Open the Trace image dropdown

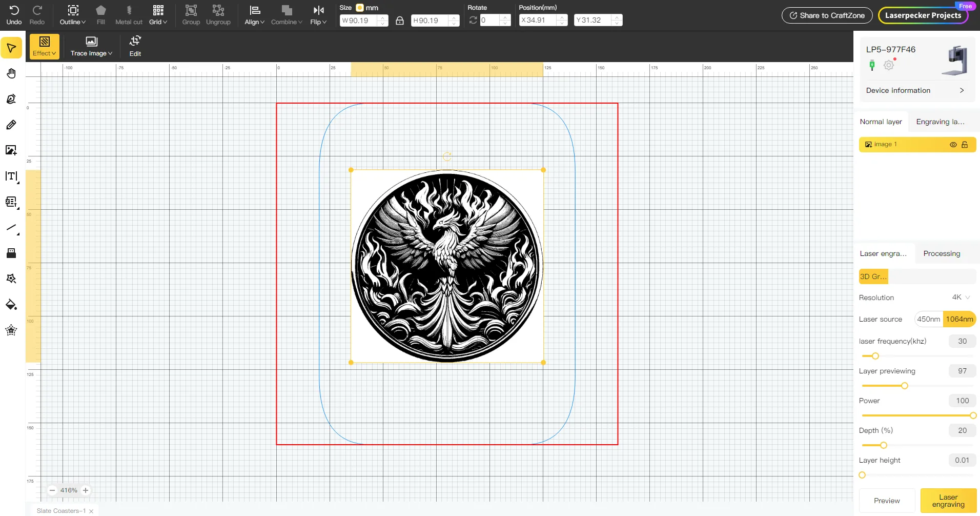coord(91,47)
